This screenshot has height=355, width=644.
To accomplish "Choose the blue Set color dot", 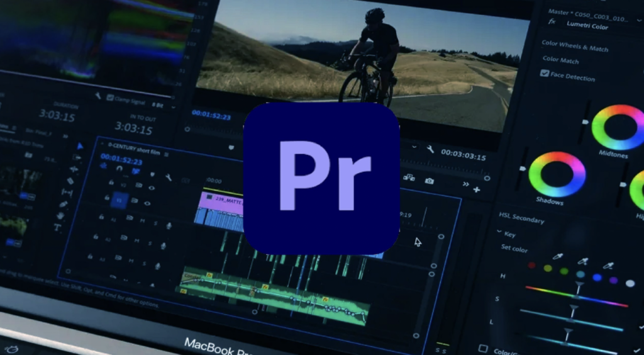I will pyautogui.click(x=597, y=278).
